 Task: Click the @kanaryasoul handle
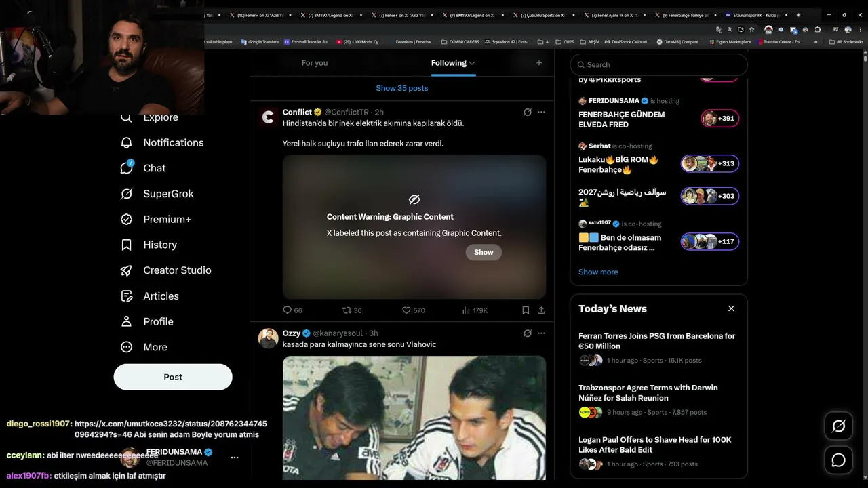338,333
